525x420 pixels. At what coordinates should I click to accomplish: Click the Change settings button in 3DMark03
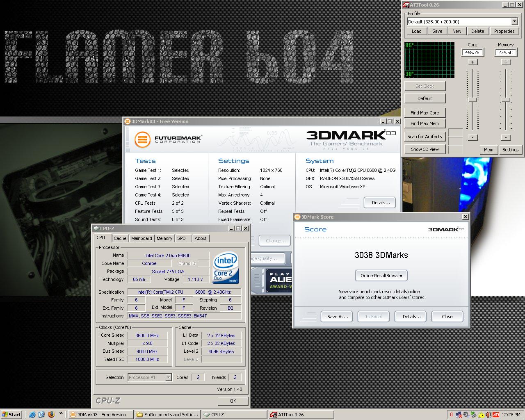click(276, 241)
